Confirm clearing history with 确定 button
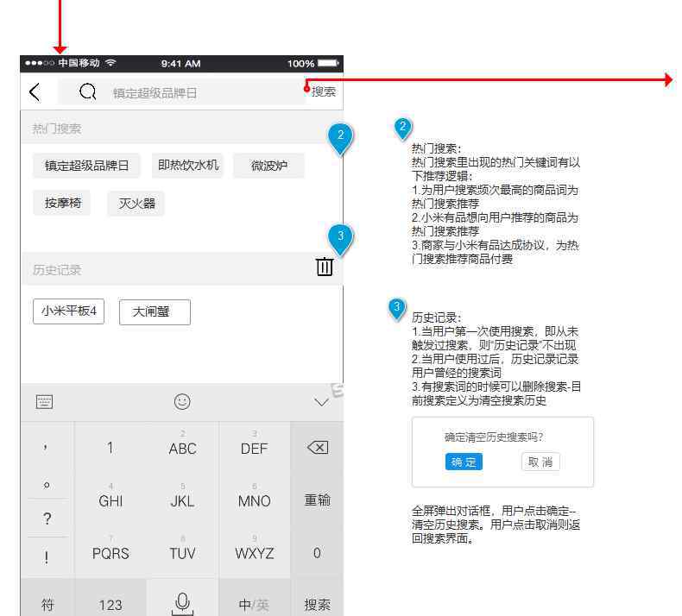The height and width of the screenshot is (616, 682). [464, 462]
